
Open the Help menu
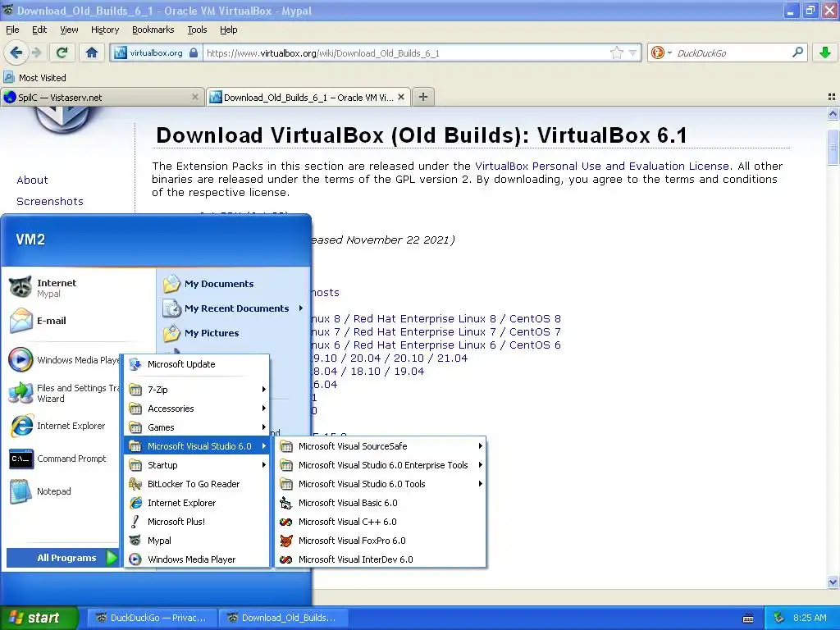[228, 30]
